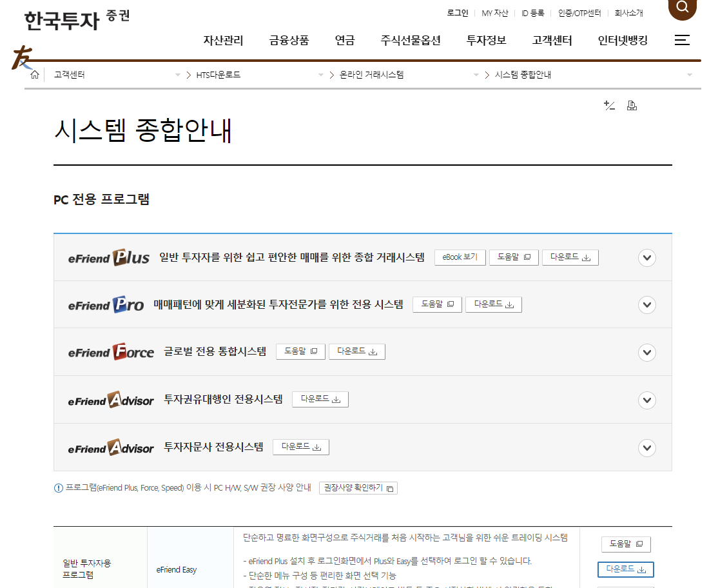Download 투자자문사 전용시스템
709x588 pixels.
coord(301,447)
